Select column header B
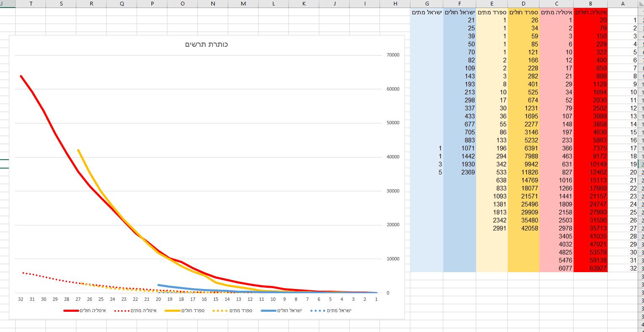This screenshot has width=644, height=332. (590, 4)
